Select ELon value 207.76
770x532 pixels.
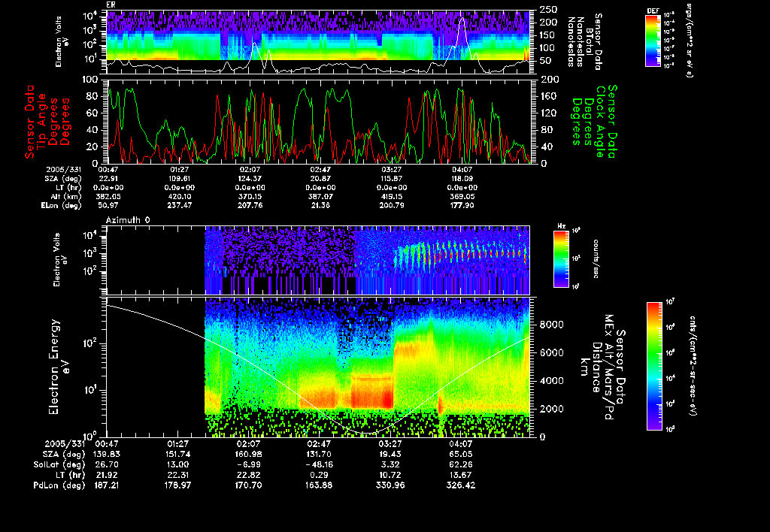250,206
